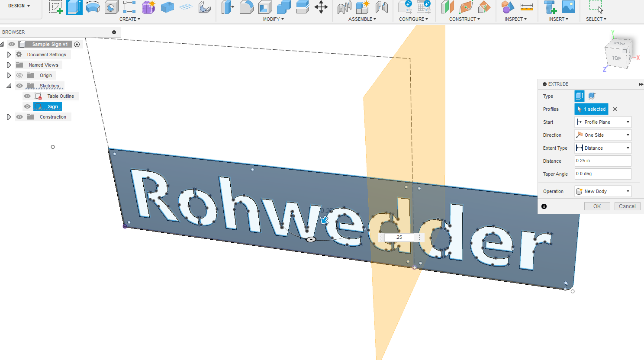
Task: Click the canvas .25 distance input
Action: pyautogui.click(x=399, y=237)
